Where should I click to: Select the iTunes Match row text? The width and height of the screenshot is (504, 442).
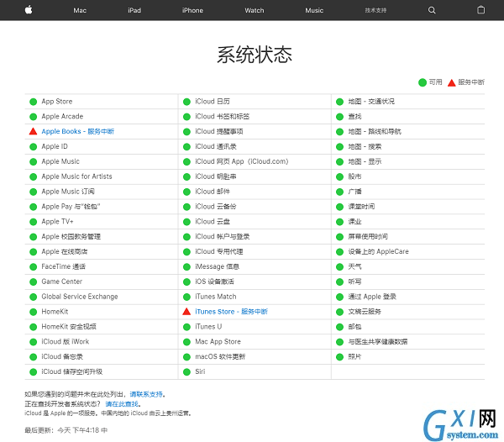coord(216,297)
